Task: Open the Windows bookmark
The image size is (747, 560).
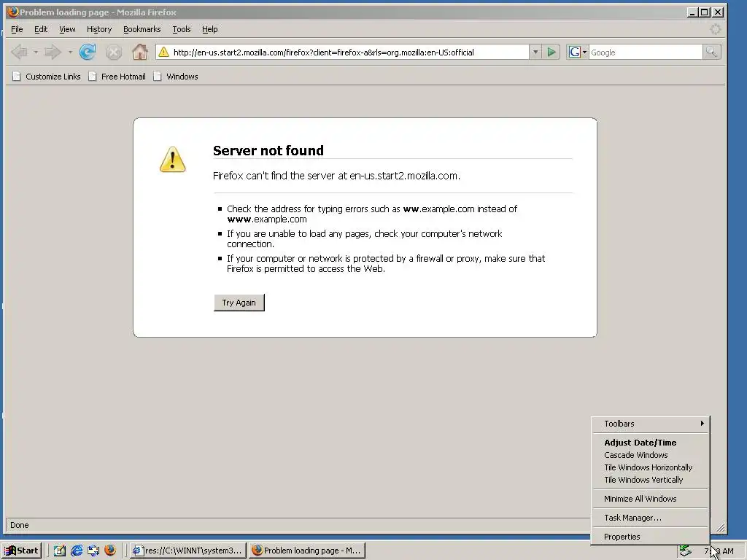Action: click(176, 76)
